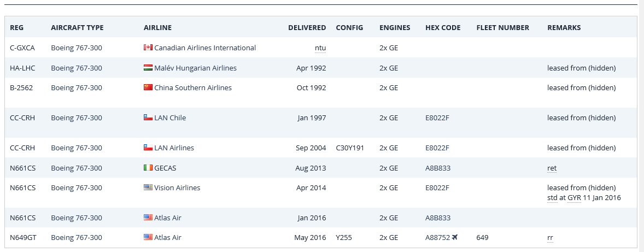Click the Irish flag icon beside GECAS
This screenshot has width=644, height=252.
click(148, 168)
